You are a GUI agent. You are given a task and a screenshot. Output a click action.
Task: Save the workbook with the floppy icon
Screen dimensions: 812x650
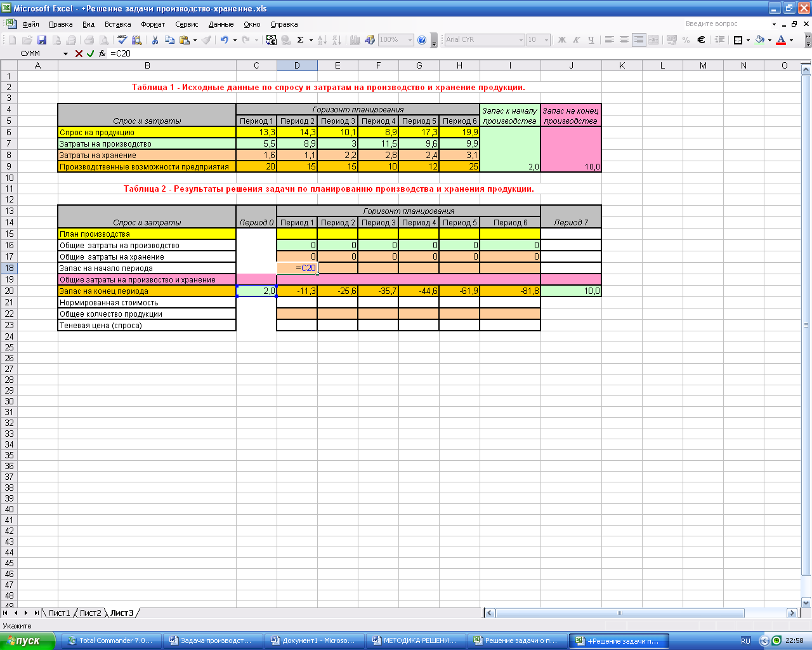click(42, 40)
